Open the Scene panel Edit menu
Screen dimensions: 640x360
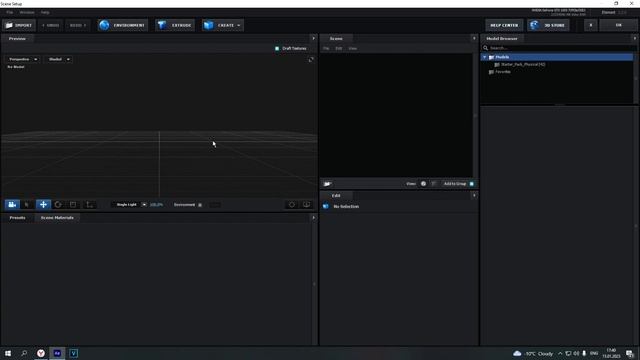339,49
